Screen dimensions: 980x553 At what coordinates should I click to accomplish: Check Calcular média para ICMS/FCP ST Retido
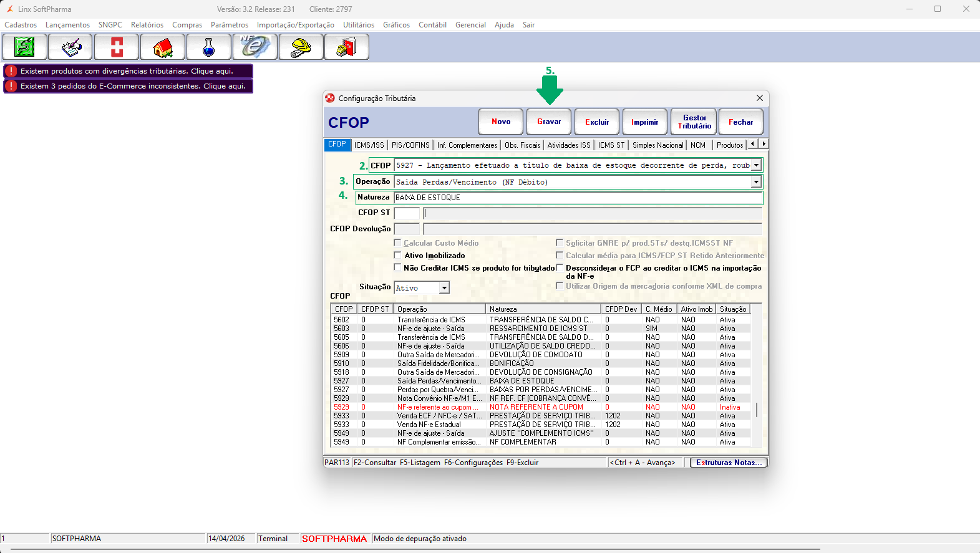560,255
